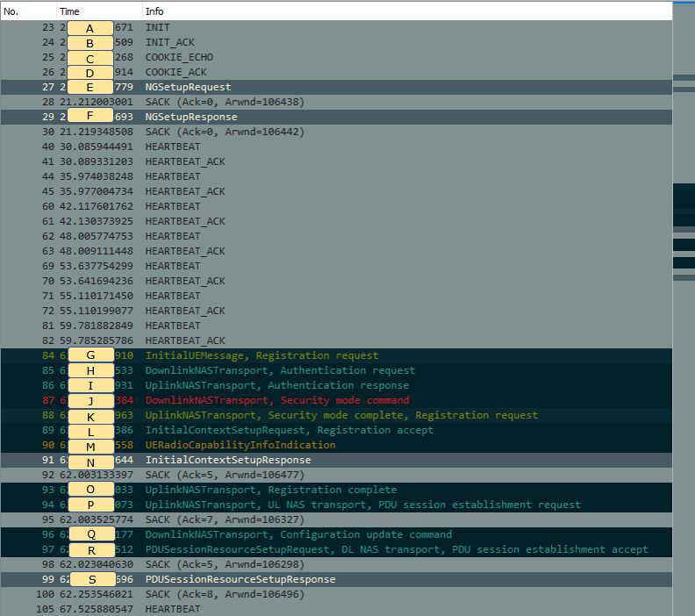
Task: Select HEARTBEAT_ACK packet at time 59.785285786
Action: click(336, 340)
